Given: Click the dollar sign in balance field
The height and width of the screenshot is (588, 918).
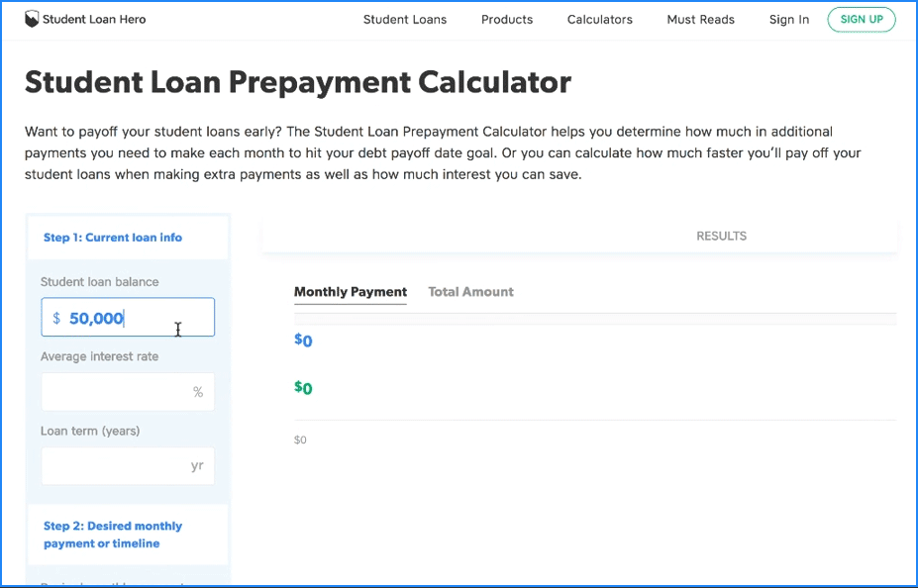Looking at the screenshot, I should [56, 318].
